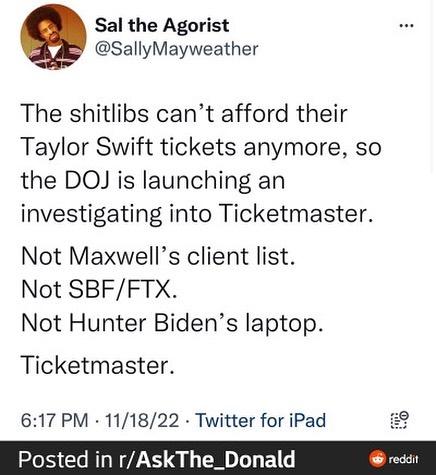Open the 'Twitter for iPad' source link

(261, 420)
